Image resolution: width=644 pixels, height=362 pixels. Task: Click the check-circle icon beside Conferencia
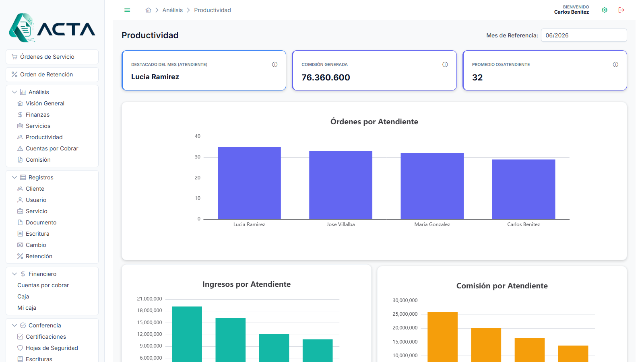tap(23, 325)
